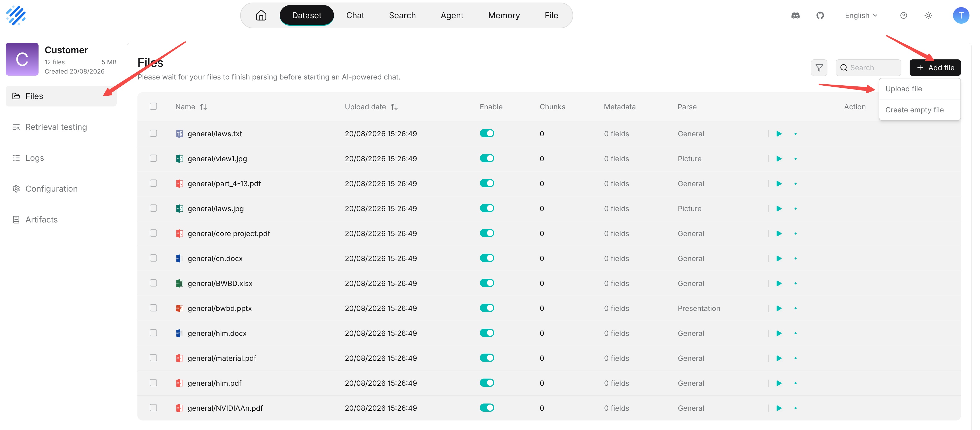Change Picture parser for general/view1.jpg

(689, 159)
